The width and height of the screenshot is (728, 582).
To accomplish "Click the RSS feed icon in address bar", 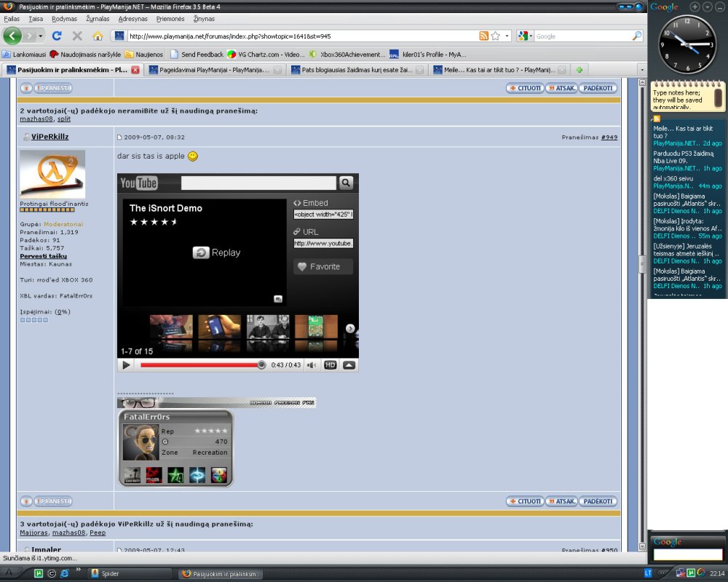I will (x=483, y=36).
